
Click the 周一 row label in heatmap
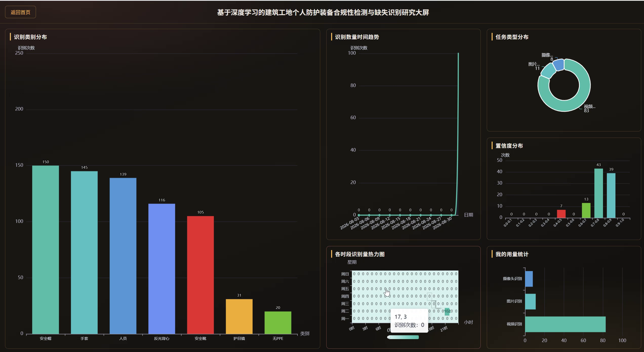(x=345, y=319)
